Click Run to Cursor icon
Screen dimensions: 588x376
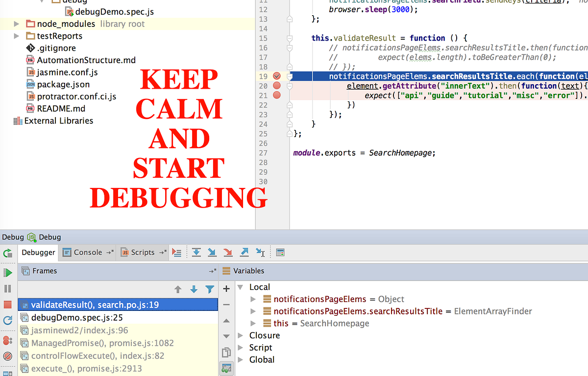coord(260,253)
